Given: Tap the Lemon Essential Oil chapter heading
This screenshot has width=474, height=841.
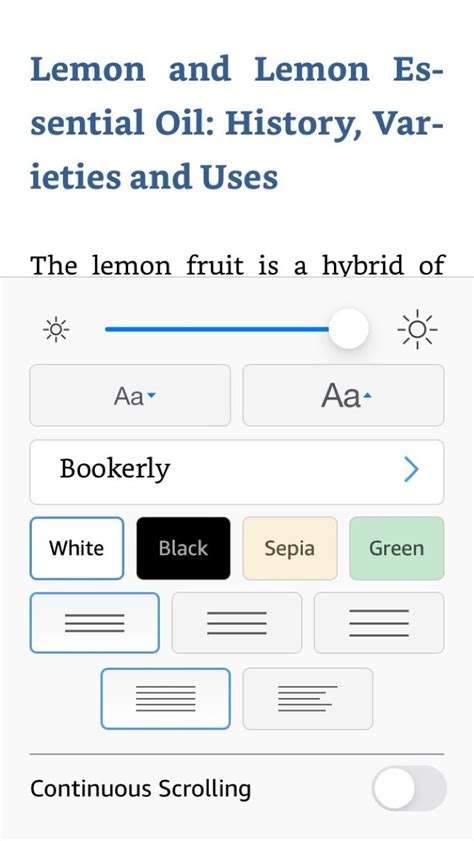Looking at the screenshot, I should pos(236,123).
